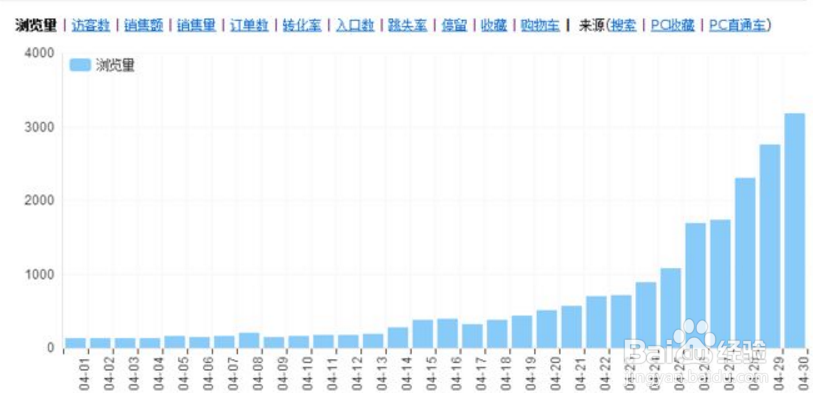Switch to the 访客数 metric

pos(91,25)
